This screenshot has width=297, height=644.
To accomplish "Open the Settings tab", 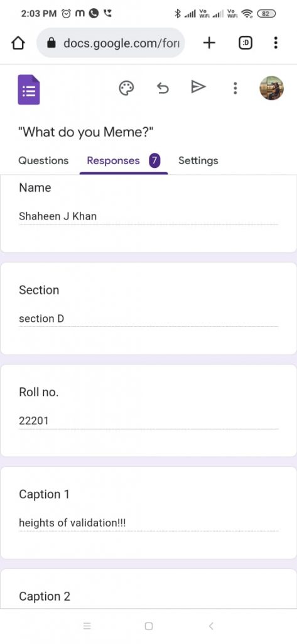I will click(x=198, y=160).
